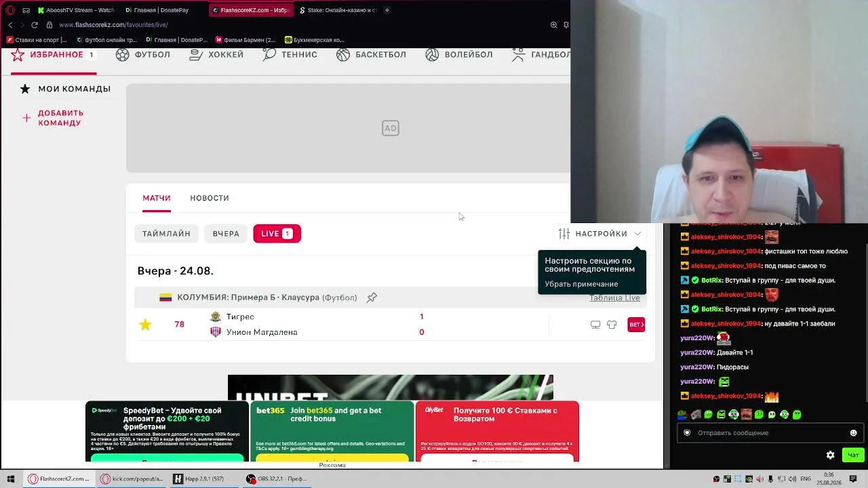Open the Таблица Live link

[614, 298]
